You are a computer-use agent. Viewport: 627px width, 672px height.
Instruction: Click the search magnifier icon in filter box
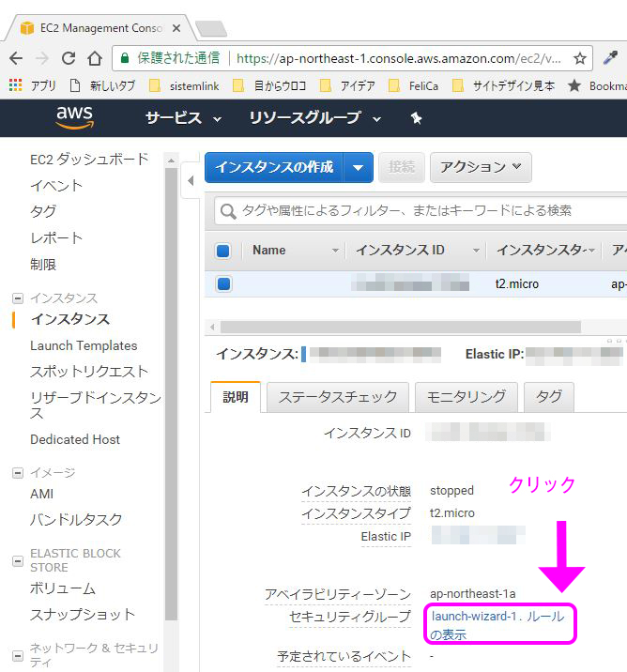point(228,211)
